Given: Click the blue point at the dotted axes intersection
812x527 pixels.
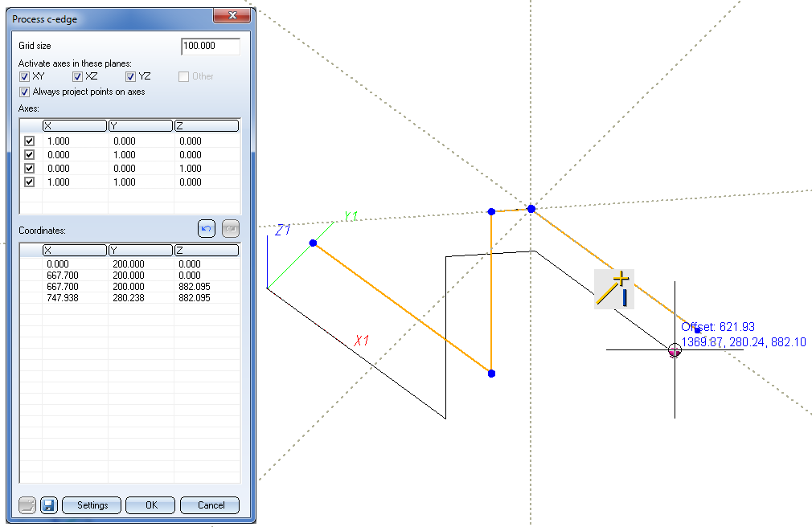Looking at the screenshot, I should (531, 209).
